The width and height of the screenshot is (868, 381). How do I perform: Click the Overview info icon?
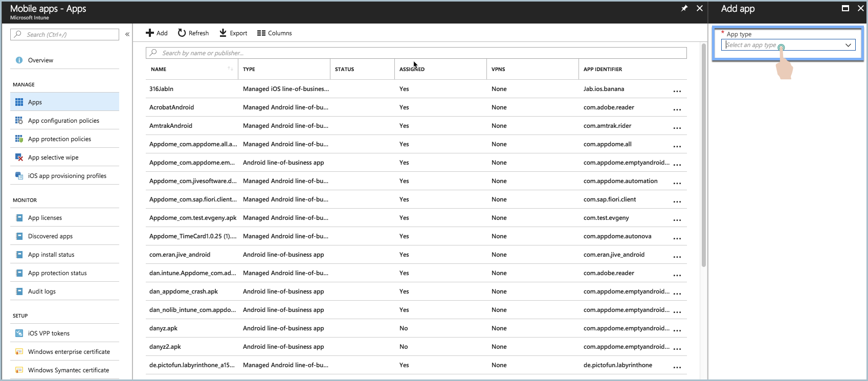pyautogui.click(x=19, y=60)
